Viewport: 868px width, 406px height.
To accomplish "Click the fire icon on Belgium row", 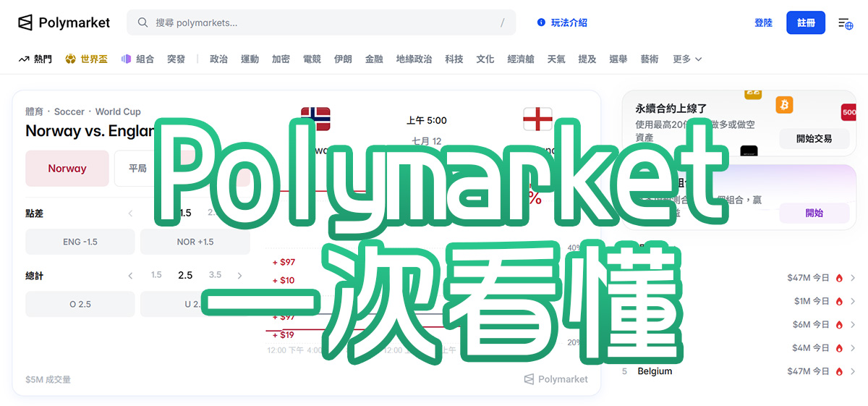I will [839, 371].
